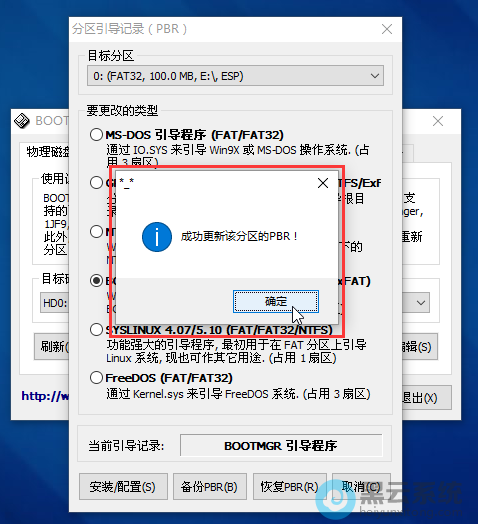The width and height of the screenshot is (478, 524).
Task: Click 恢复PBR(R) button
Action: point(289,487)
